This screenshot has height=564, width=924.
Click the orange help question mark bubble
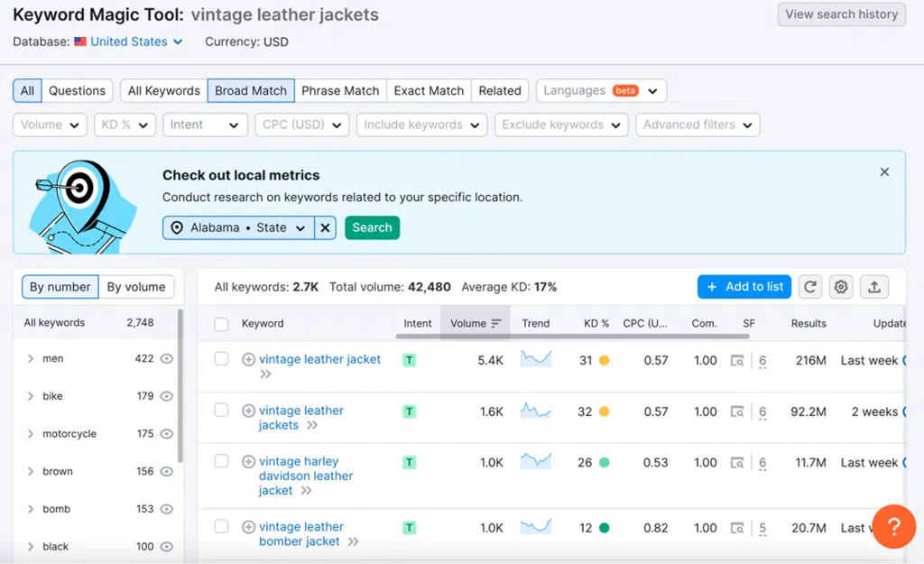[893, 527]
